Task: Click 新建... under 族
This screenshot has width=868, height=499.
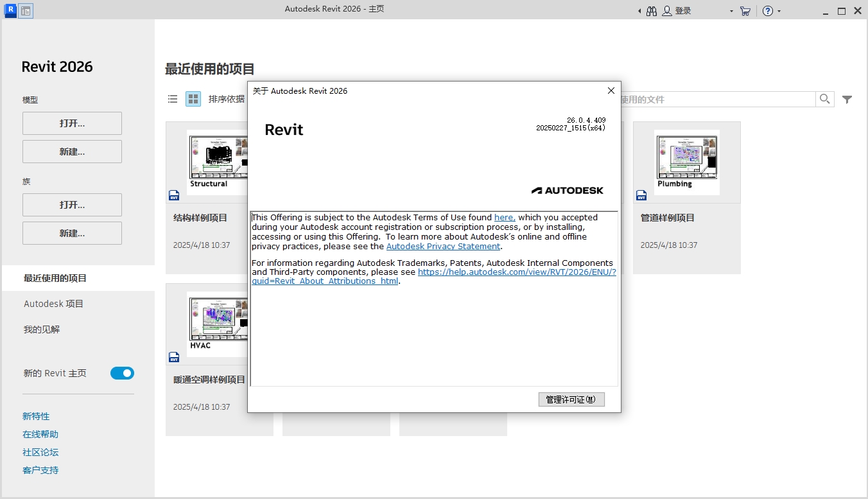Action: coord(72,233)
